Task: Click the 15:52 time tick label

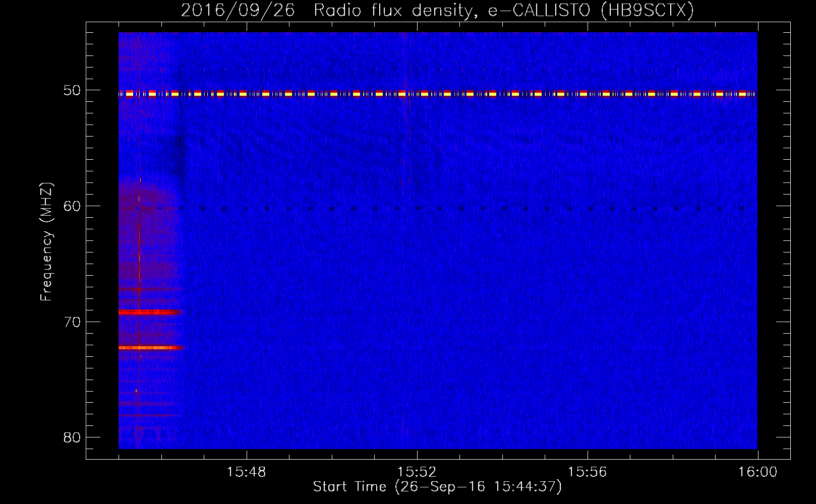Action: pyautogui.click(x=417, y=472)
